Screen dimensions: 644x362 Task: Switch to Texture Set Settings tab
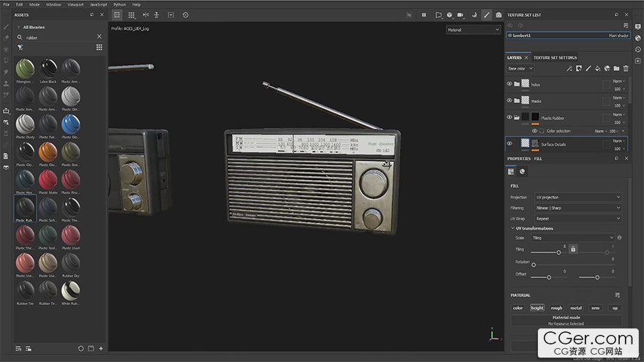(x=555, y=57)
